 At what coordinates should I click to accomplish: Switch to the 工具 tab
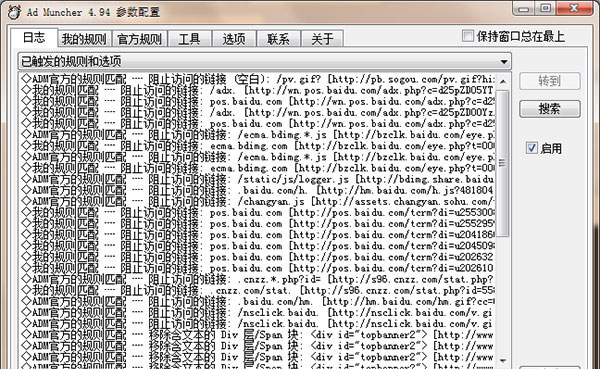[189, 39]
